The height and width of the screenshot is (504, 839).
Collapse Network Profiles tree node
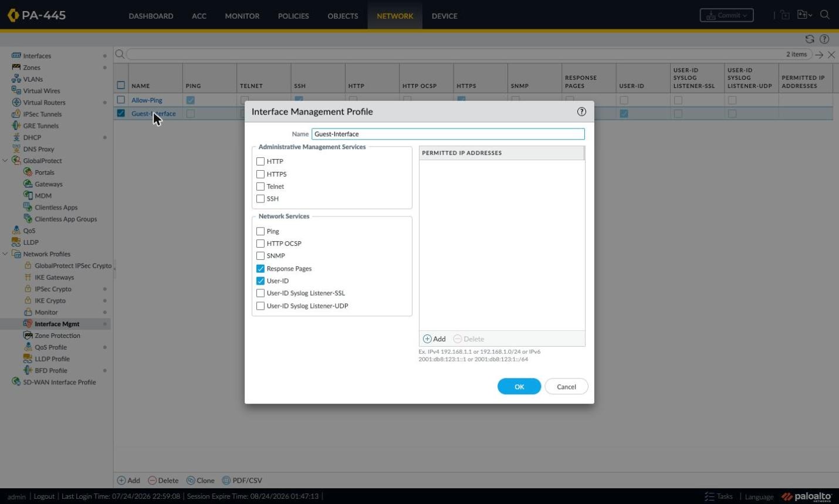[5, 254]
